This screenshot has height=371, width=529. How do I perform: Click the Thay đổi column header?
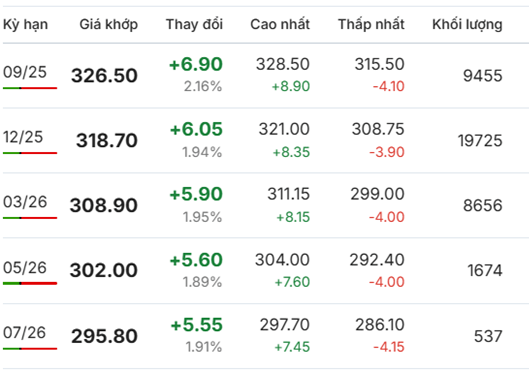[194, 25]
